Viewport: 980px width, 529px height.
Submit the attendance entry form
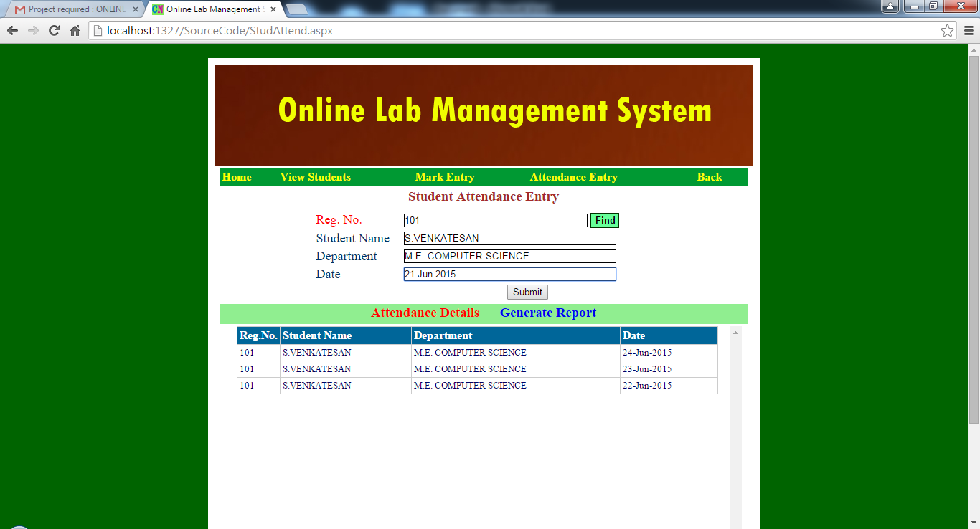pyautogui.click(x=527, y=292)
